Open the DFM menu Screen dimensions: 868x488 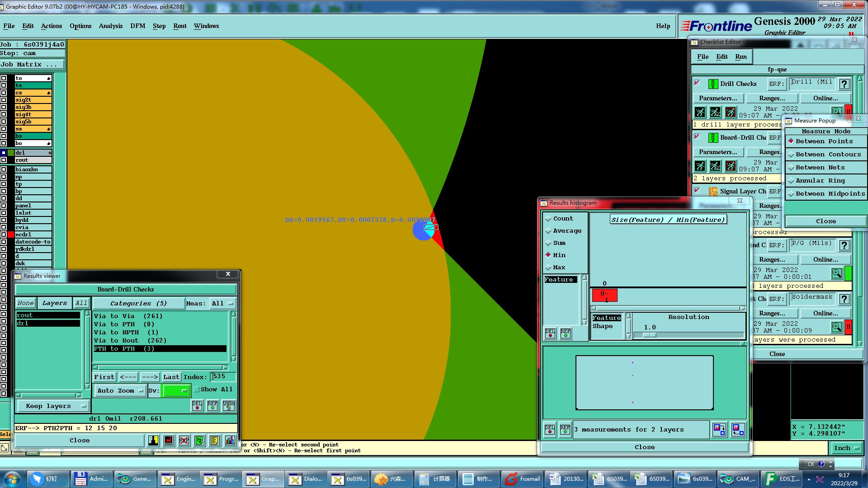coord(138,26)
